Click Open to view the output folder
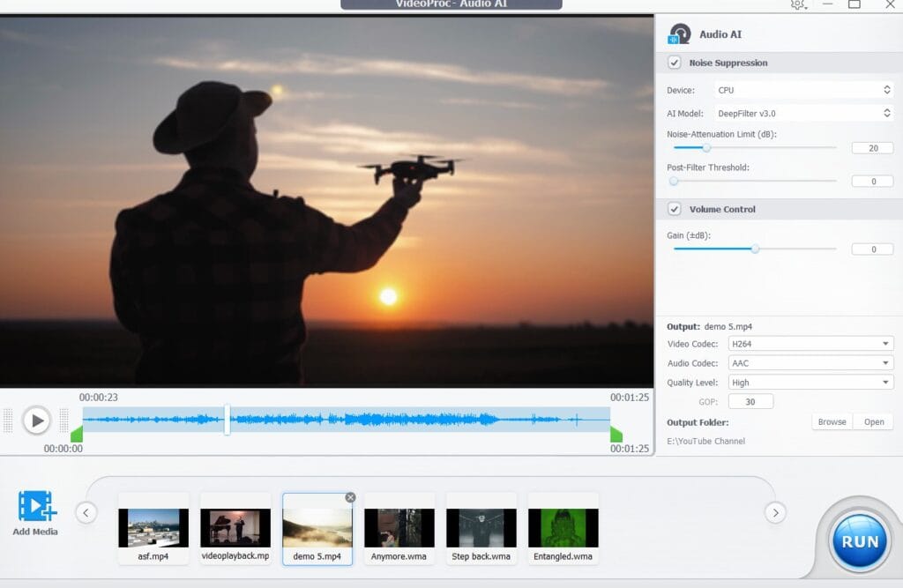Screen dimensions: 903x588 (874, 422)
